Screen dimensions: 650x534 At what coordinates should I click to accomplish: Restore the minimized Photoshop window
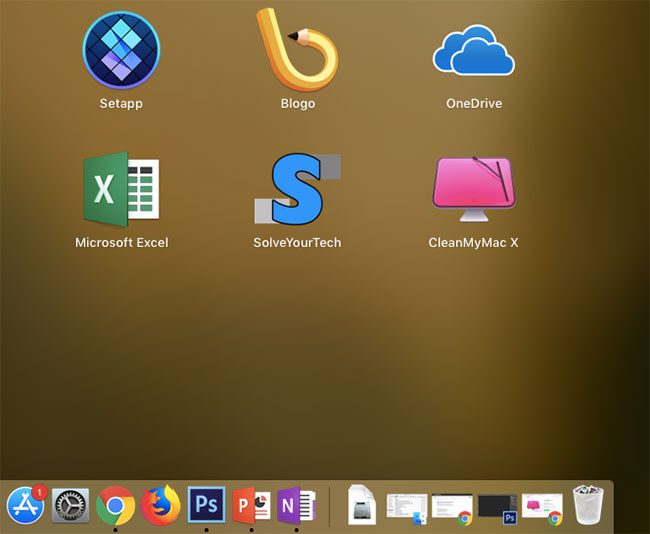[497, 507]
